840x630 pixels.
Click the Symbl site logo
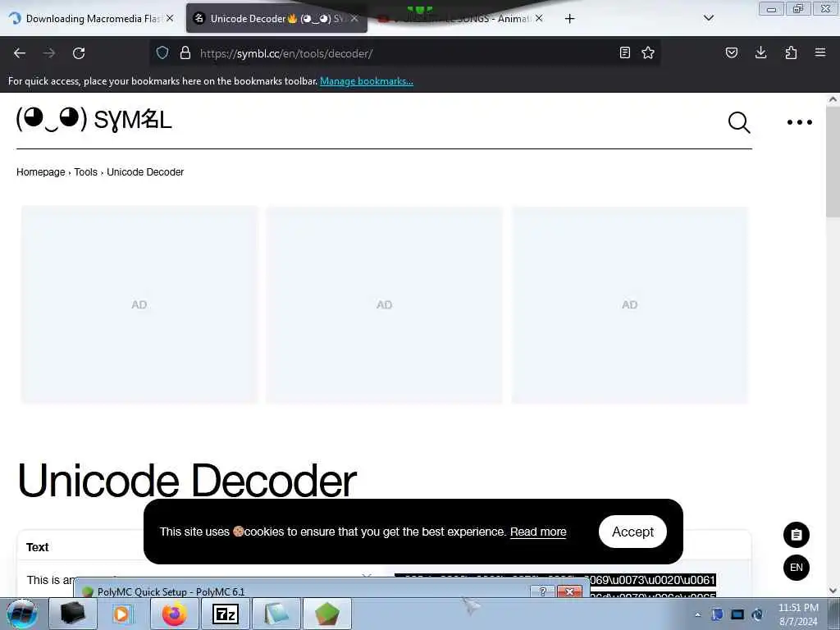click(94, 119)
